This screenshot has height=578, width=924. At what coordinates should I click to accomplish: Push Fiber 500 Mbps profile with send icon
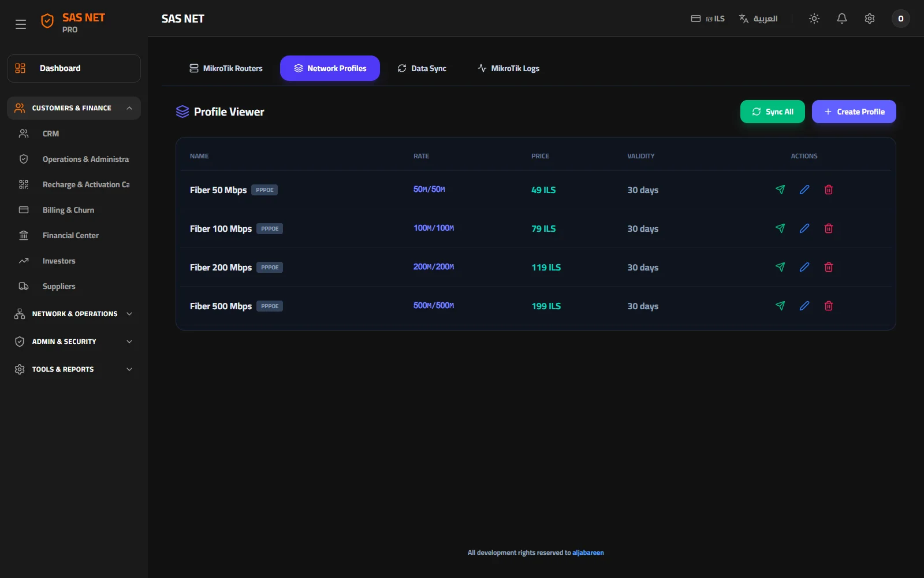coord(780,306)
